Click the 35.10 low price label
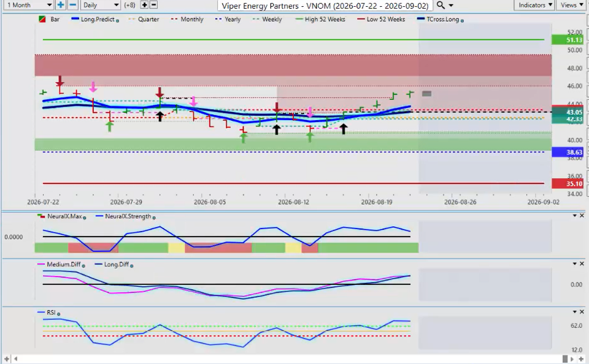The image size is (589, 364). [567, 183]
